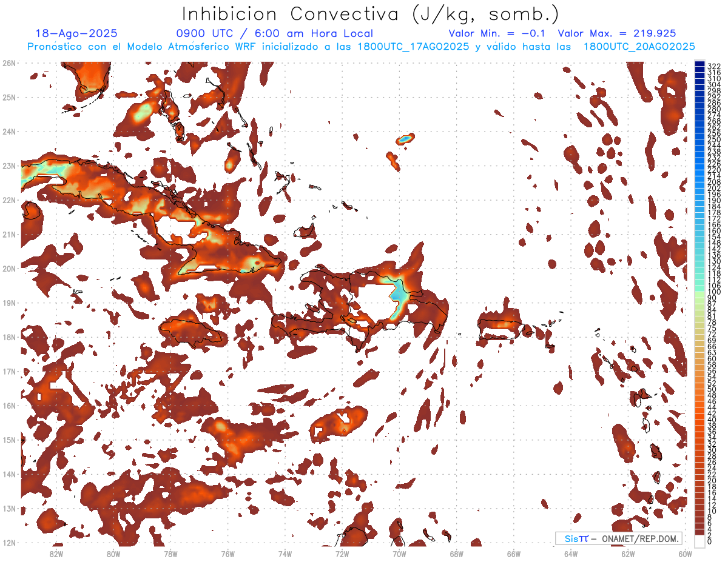Click the 15N latitude label
This screenshot has height=562, width=728.
pyautogui.click(x=9, y=440)
